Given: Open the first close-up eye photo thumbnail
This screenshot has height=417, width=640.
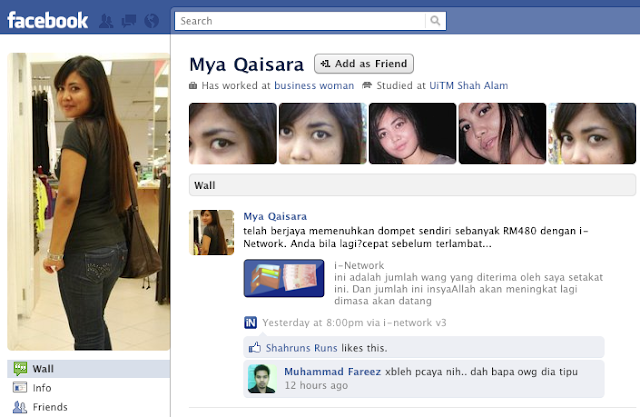Looking at the screenshot, I should (233, 133).
